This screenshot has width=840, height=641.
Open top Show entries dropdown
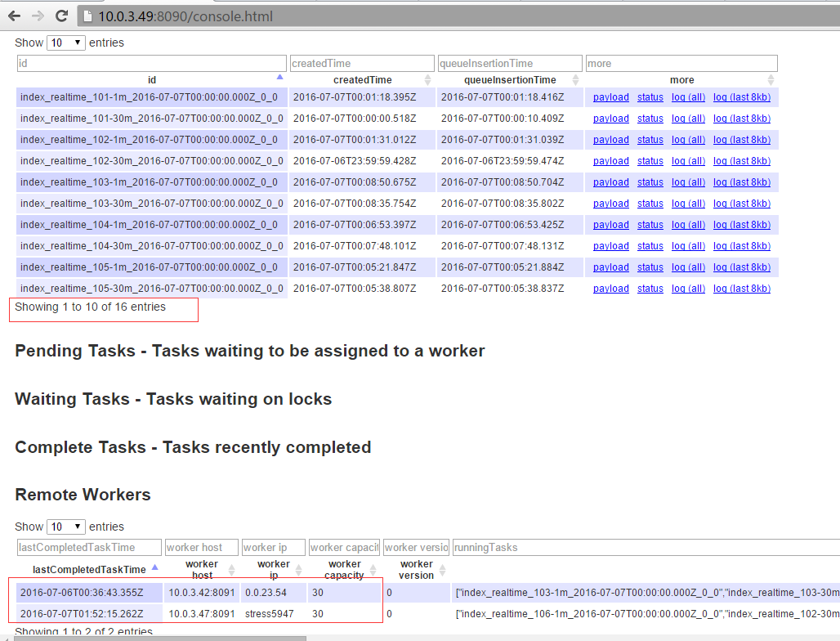click(x=66, y=43)
